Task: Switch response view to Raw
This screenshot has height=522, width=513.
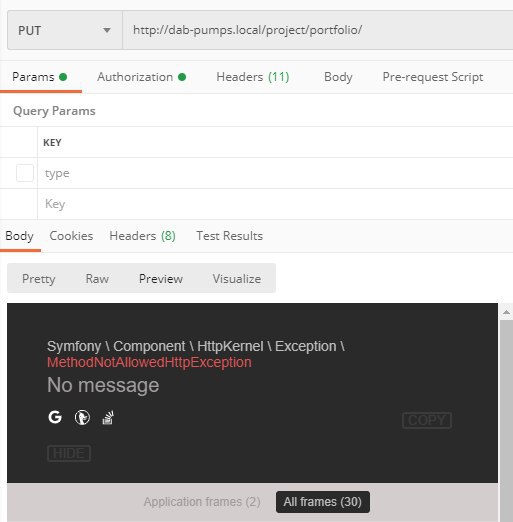Action: click(97, 279)
